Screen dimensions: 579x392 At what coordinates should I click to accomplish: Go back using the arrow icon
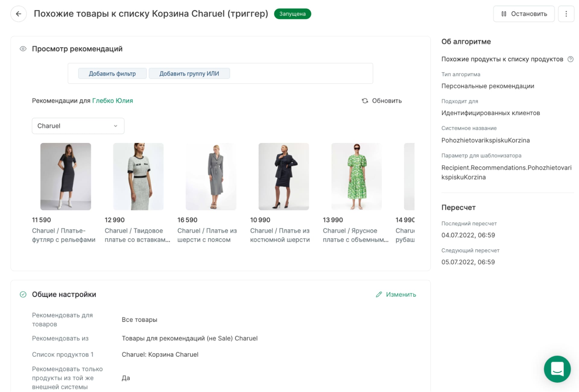(x=19, y=14)
